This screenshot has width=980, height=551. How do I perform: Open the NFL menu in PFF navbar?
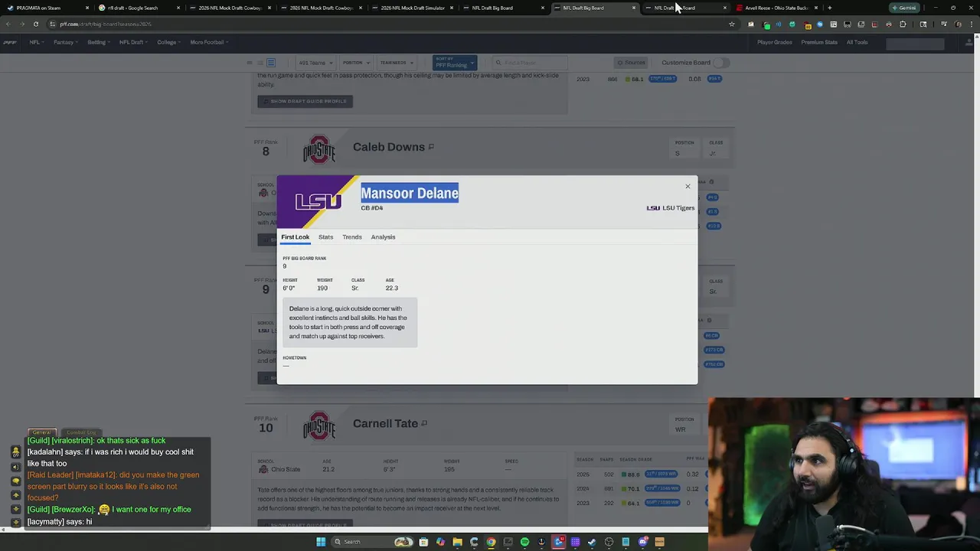point(36,42)
